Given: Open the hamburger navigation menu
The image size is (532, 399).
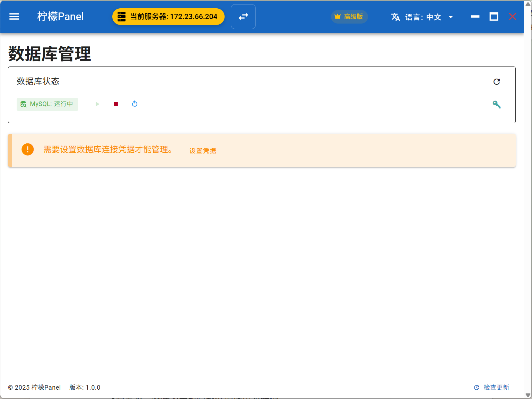Looking at the screenshot, I should (x=14, y=17).
